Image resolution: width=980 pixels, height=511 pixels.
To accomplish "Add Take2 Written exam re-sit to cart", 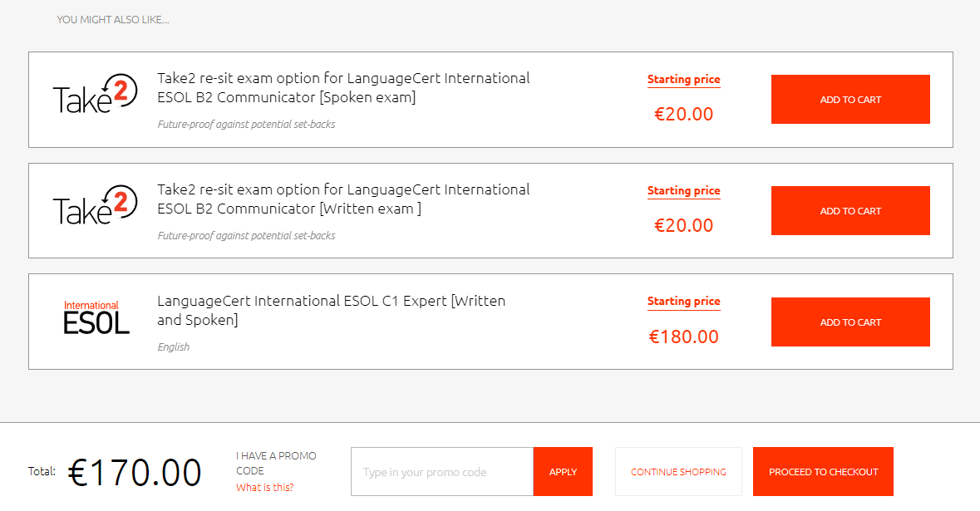I will [x=850, y=210].
